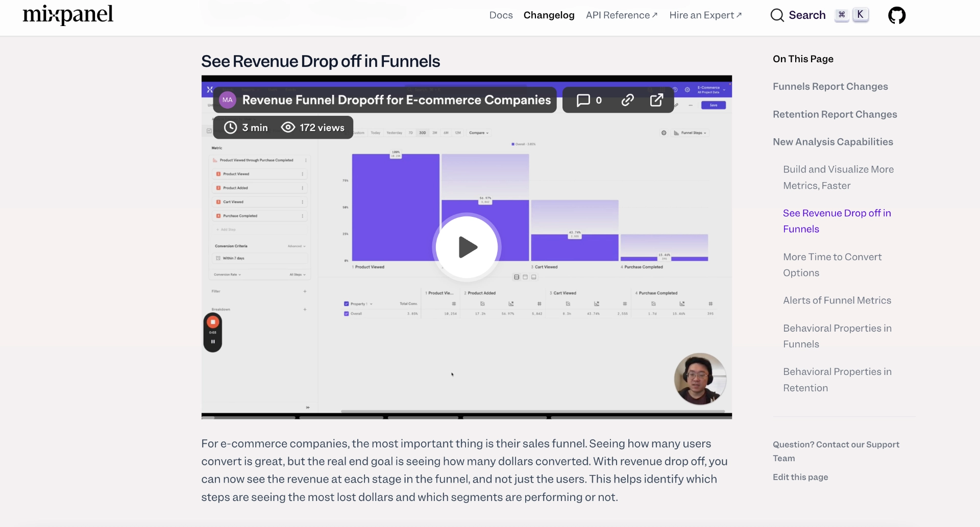
Task: Click the GitHub icon in the header
Action: click(x=897, y=15)
